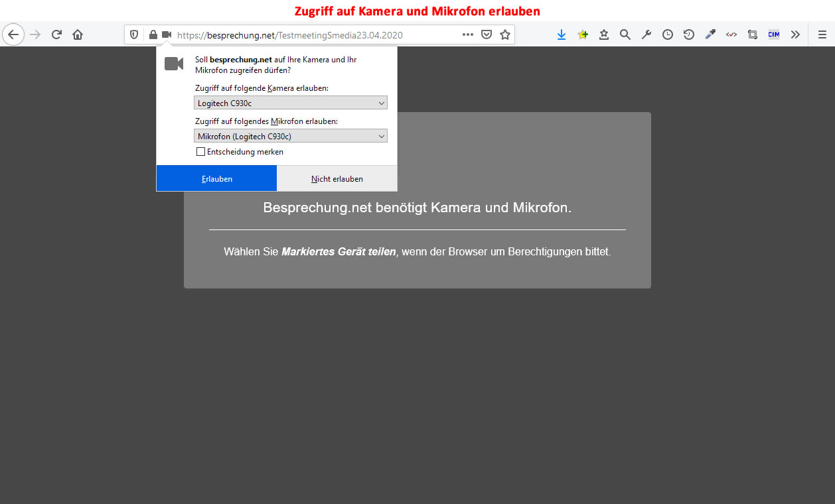Expand more tools double-chevron overflow
Image resolution: width=835 pixels, height=504 pixels.
[795, 34]
